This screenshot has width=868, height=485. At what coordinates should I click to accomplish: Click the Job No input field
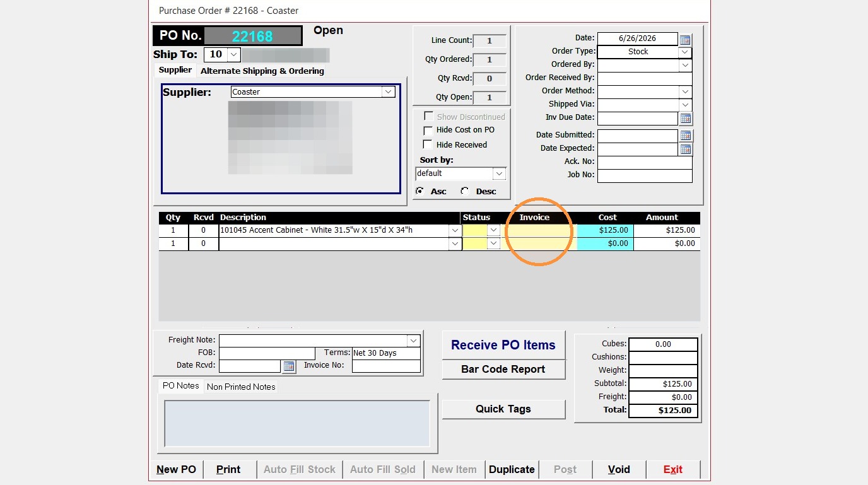click(645, 175)
